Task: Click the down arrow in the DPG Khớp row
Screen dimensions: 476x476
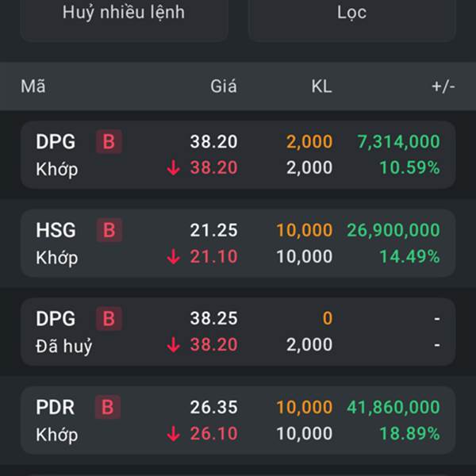Action: (x=174, y=168)
